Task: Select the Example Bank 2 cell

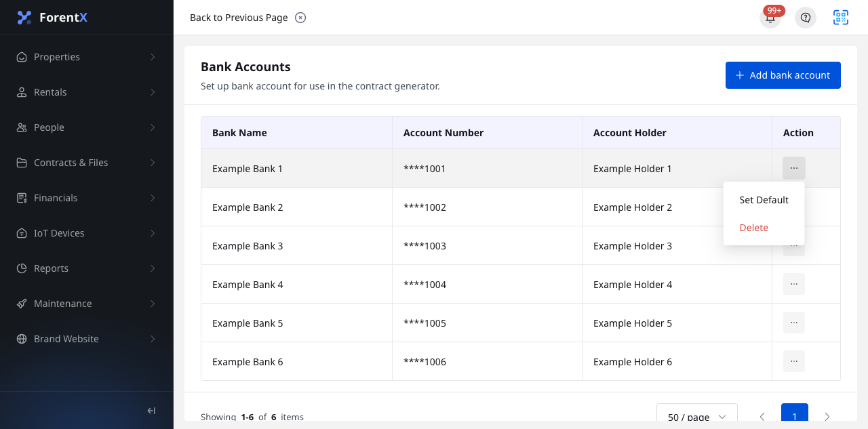Action: pos(296,207)
